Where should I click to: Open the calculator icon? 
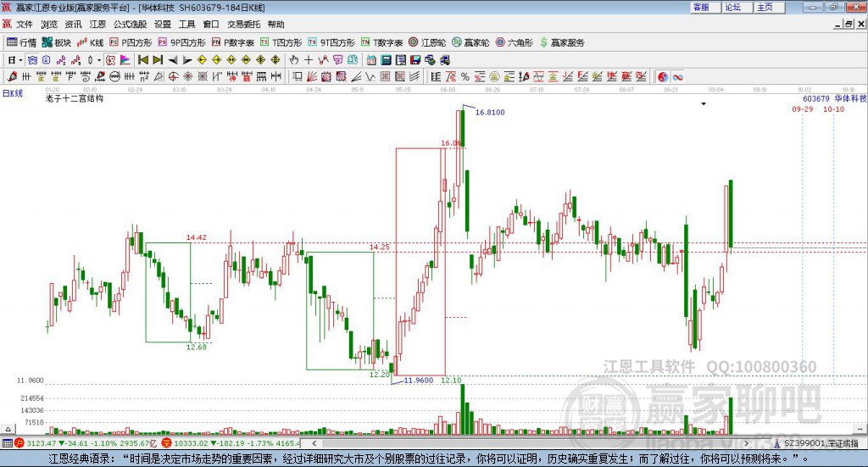click(386, 60)
